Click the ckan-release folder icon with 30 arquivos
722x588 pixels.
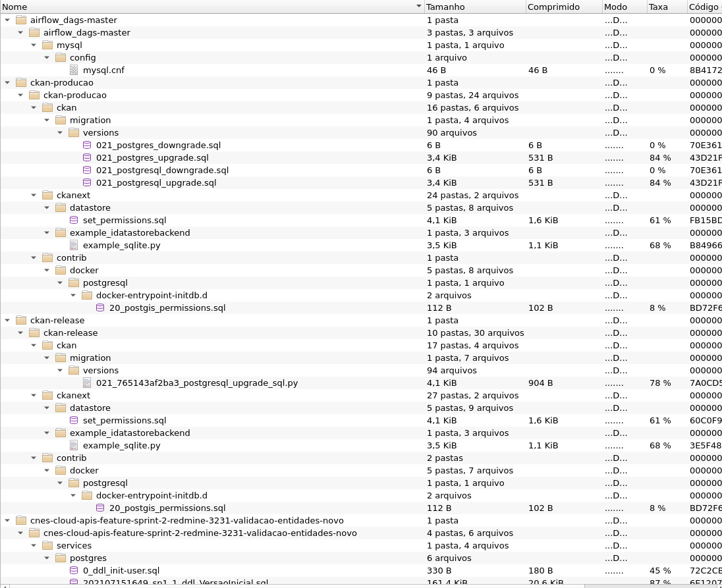click(x=34, y=333)
